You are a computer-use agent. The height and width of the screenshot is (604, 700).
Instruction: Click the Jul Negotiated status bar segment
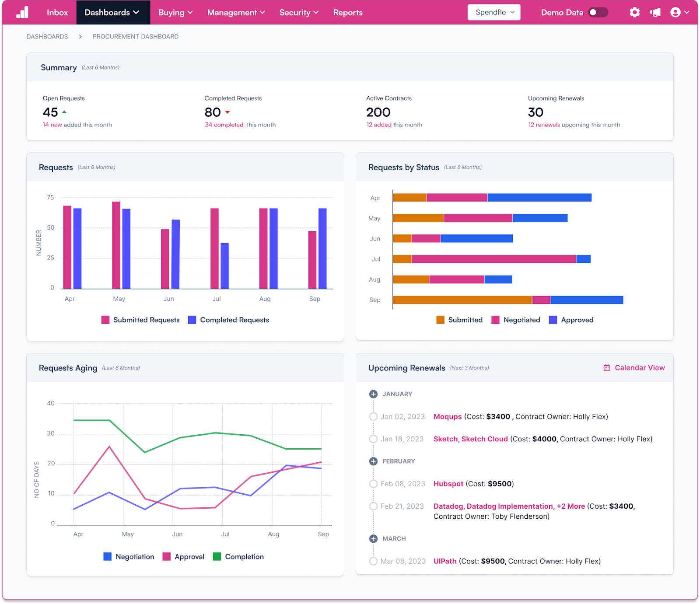pyautogui.click(x=494, y=259)
